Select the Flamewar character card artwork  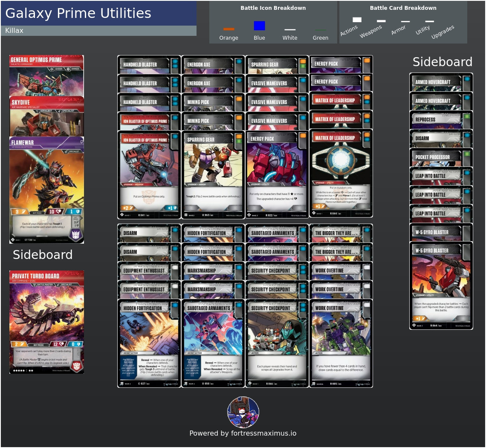click(x=46, y=178)
